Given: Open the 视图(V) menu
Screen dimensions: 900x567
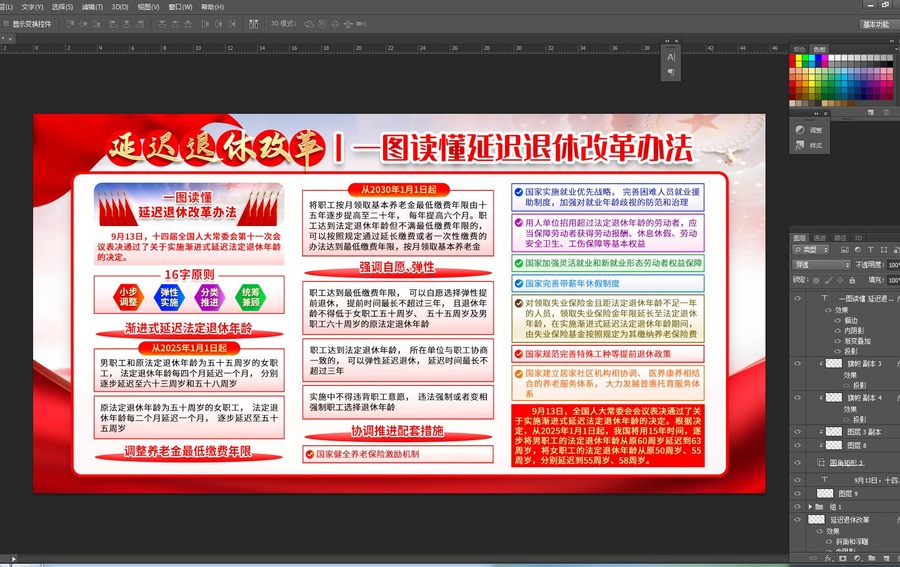Looking at the screenshot, I should pos(148,7).
